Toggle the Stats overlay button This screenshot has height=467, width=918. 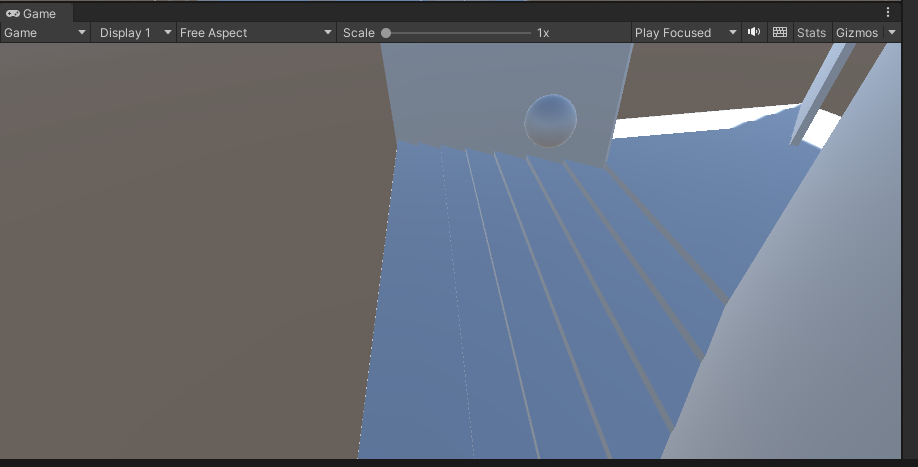pos(811,33)
